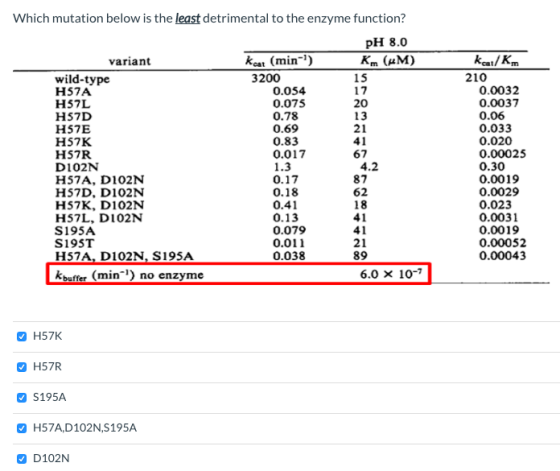
Task: Click D102N kcat/Km value 0.30
Action: [x=492, y=166]
